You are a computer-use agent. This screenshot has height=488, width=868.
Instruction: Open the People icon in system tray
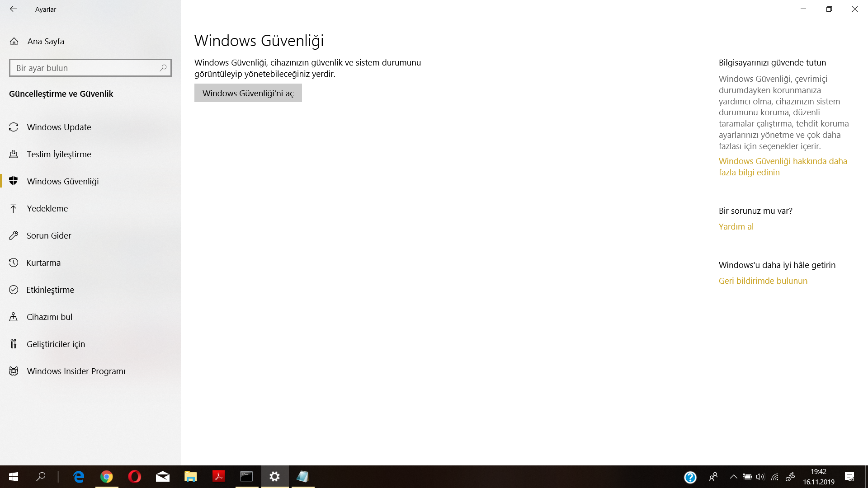713,477
